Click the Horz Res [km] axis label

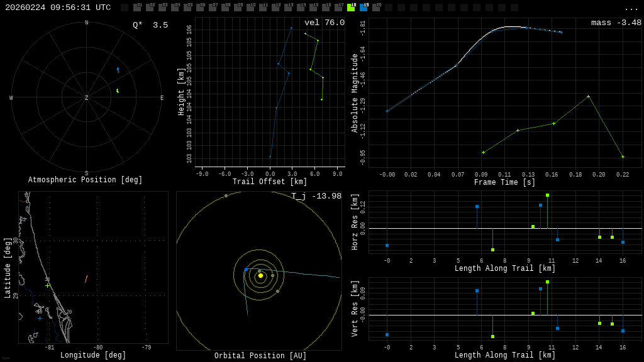355,222
